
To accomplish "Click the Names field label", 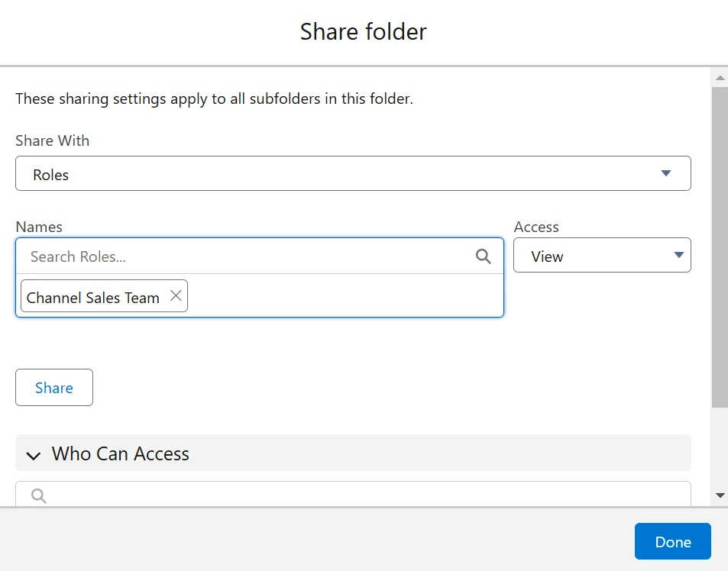I will (x=39, y=227).
